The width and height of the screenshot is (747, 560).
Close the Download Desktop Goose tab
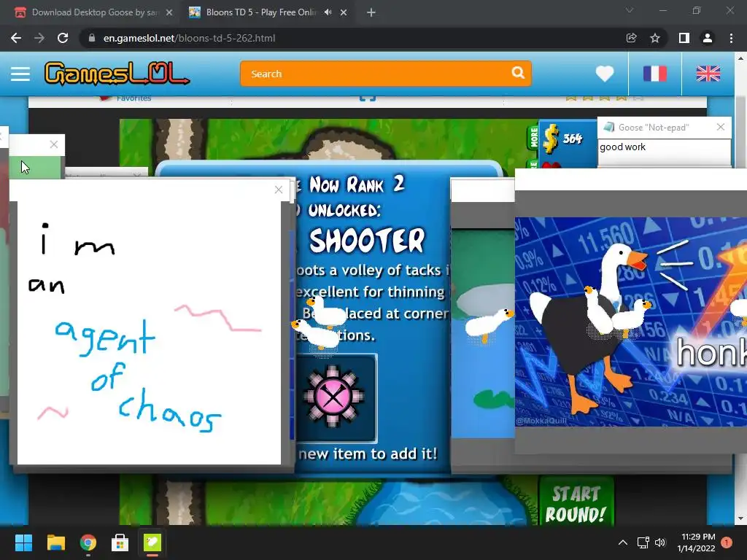click(x=169, y=12)
